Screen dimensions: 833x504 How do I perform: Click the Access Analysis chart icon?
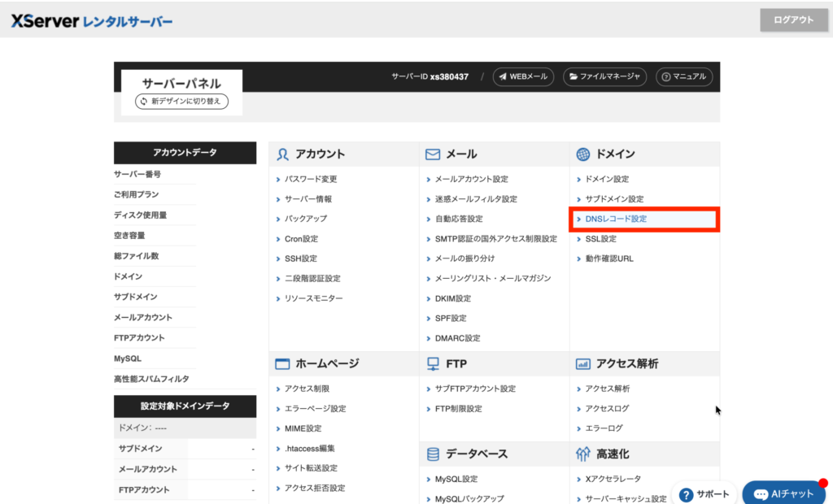click(582, 363)
